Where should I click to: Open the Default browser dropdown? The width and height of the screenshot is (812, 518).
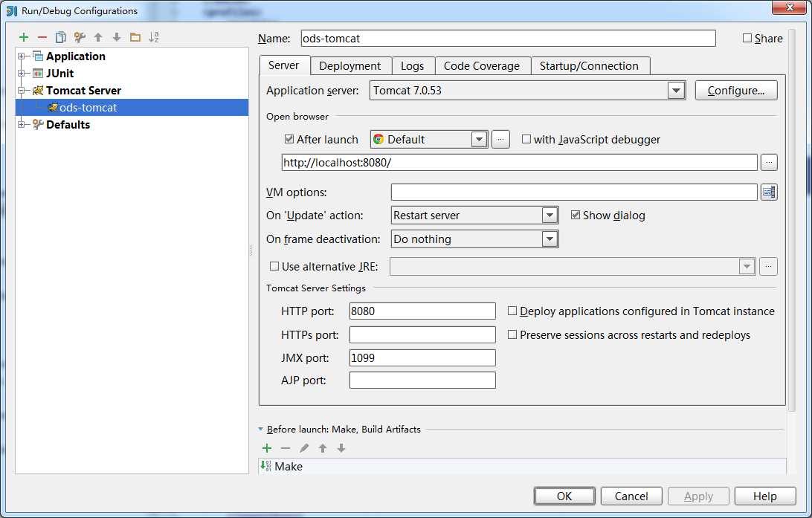[x=479, y=139]
